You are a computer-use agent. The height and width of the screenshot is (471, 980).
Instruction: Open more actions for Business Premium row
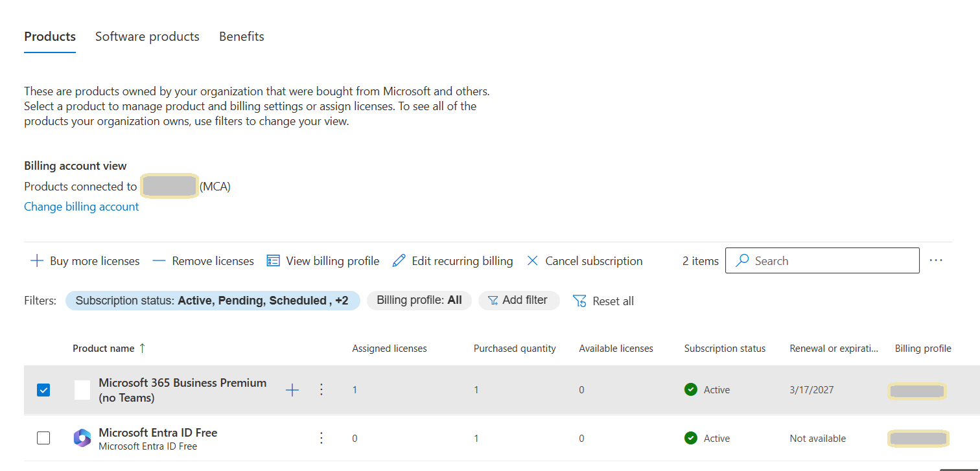point(321,390)
